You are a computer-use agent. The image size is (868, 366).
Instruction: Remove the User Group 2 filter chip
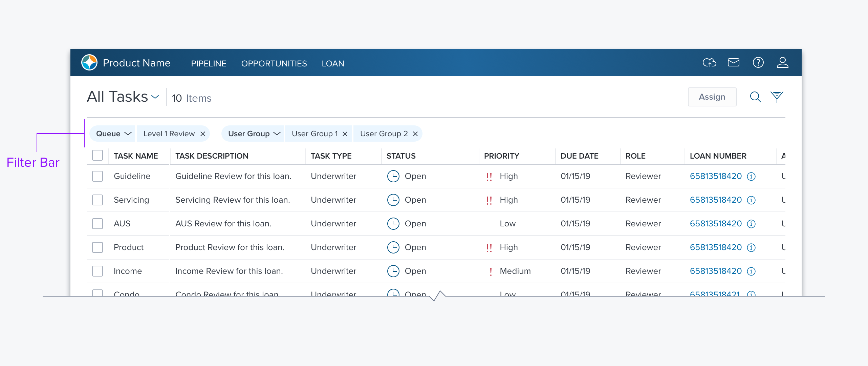(415, 134)
